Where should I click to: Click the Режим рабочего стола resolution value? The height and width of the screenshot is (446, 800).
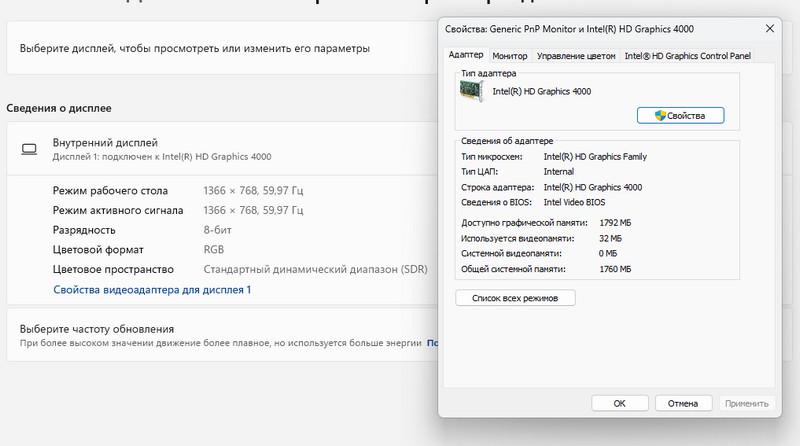pyautogui.click(x=253, y=190)
